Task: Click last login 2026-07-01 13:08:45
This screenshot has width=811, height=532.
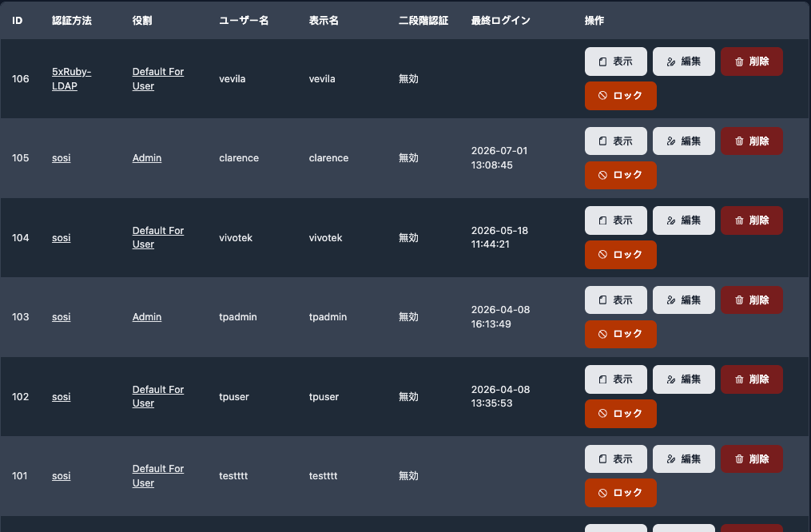Action: click(499, 158)
